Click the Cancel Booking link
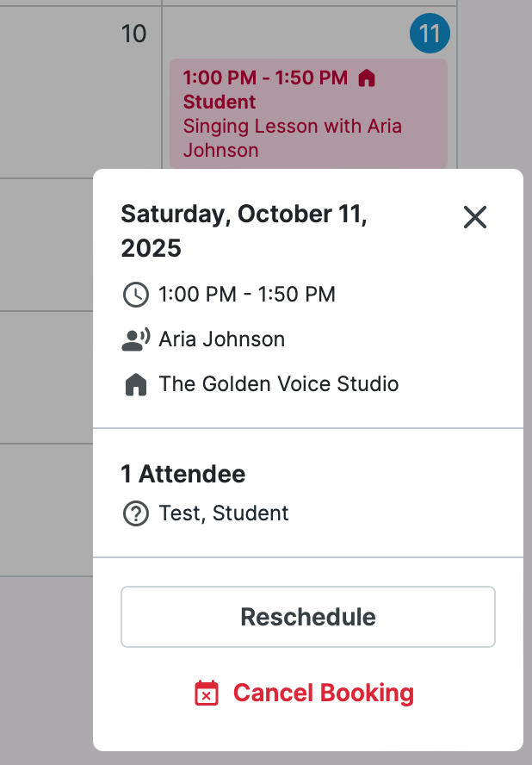 [323, 693]
